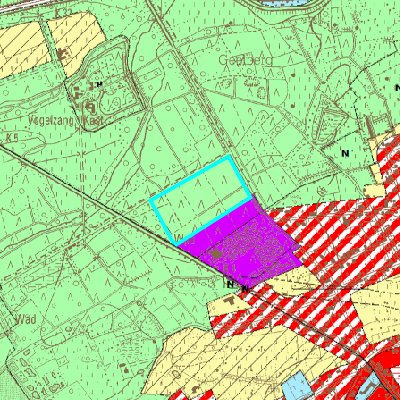The image size is (400, 400).
Task: Click the brown building inside the purple zone
Action: [x=216, y=254]
